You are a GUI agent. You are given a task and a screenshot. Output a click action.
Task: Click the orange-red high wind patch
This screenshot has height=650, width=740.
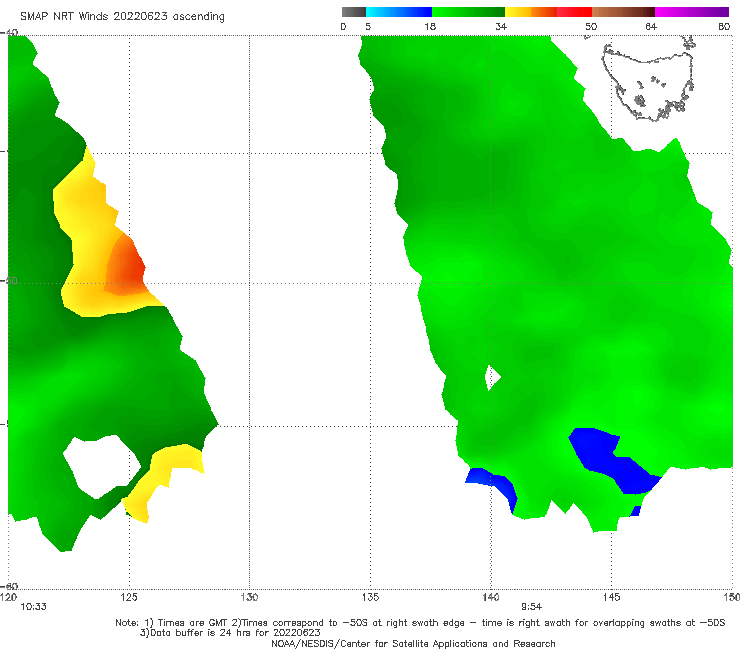coord(125,267)
